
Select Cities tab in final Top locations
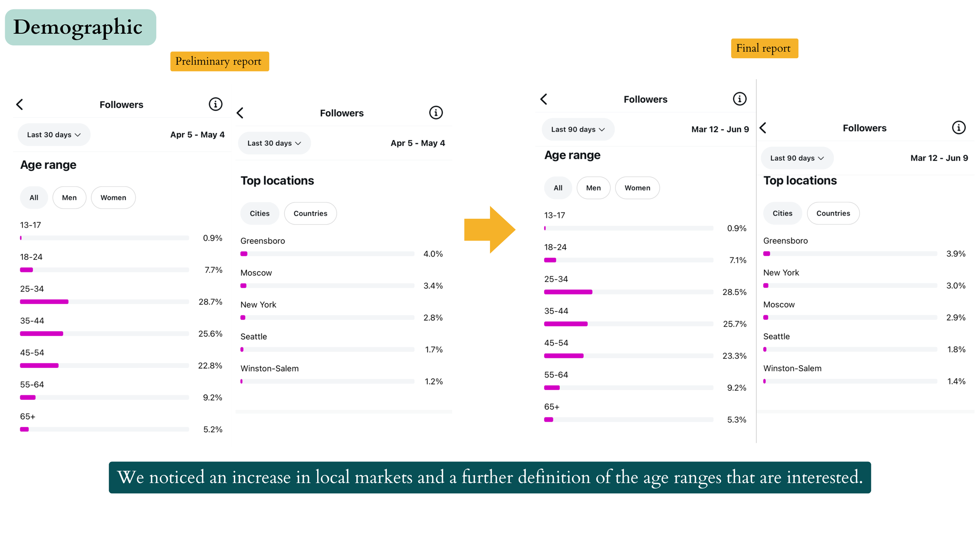tap(782, 214)
